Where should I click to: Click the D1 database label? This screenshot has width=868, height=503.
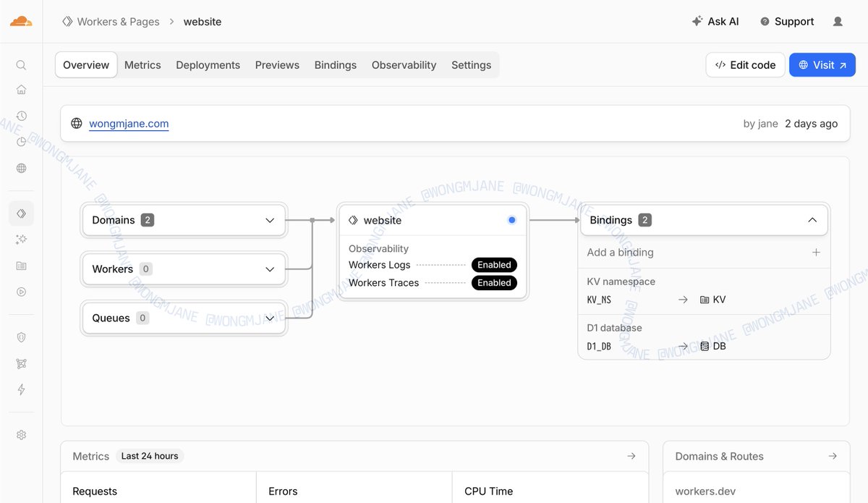click(615, 328)
